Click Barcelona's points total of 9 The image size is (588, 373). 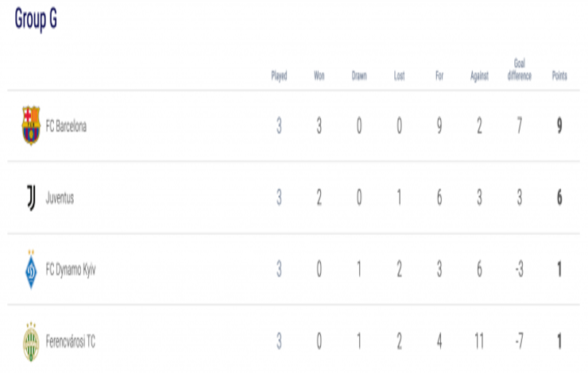point(559,127)
